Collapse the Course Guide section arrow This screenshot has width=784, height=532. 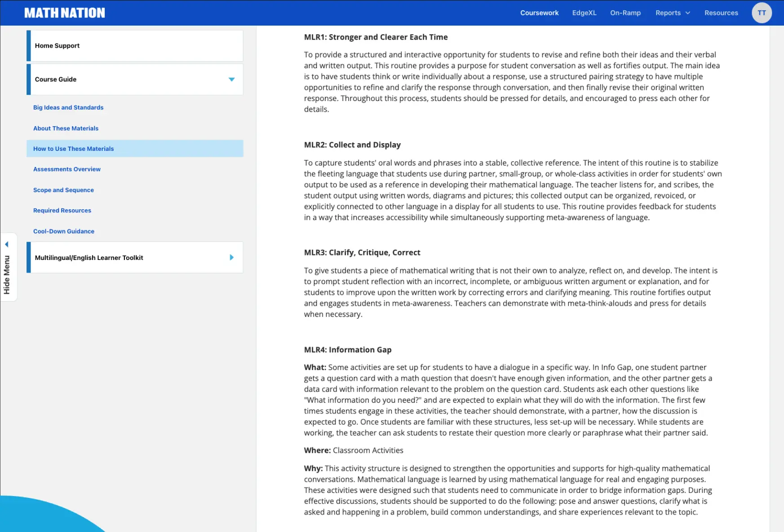tap(231, 79)
